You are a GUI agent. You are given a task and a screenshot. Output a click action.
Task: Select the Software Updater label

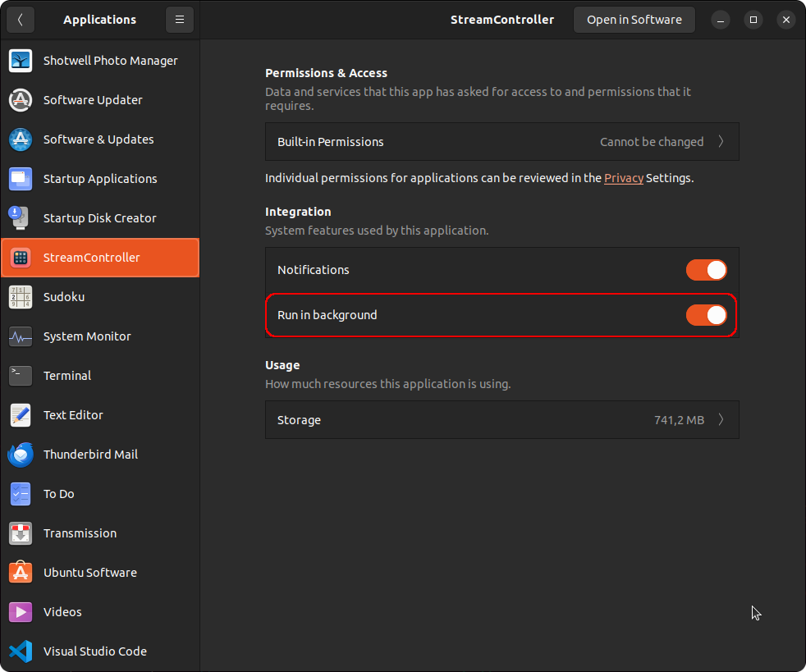(x=93, y=100)
